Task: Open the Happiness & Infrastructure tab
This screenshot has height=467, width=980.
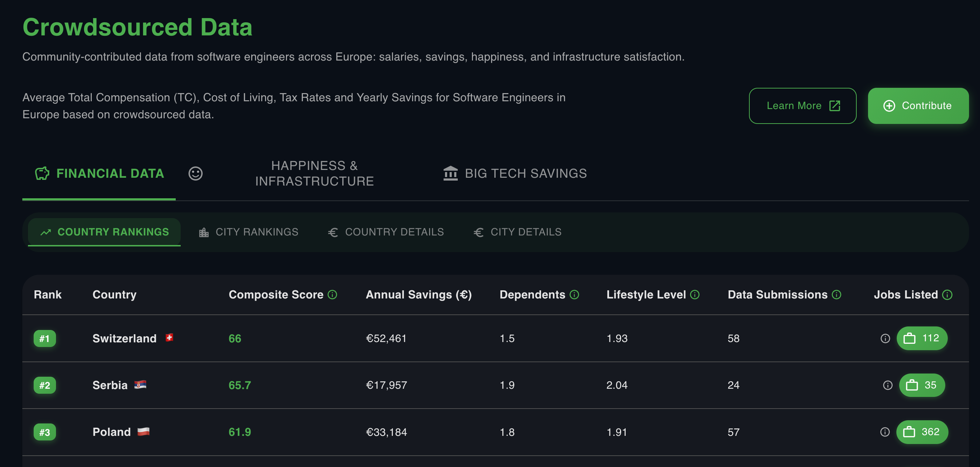Action: click(x=314, y=173)
